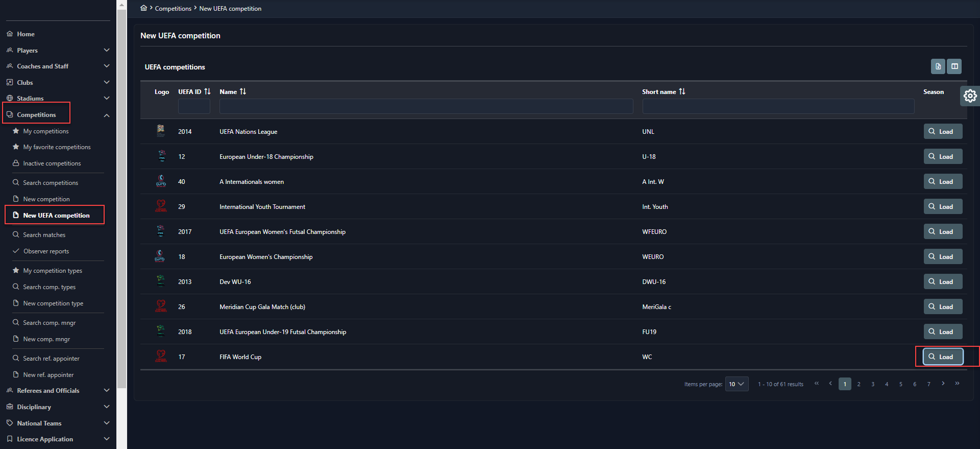Screen dimensions: 980x449
Task: Go to page 3 of results
Action: pos(873,384)
